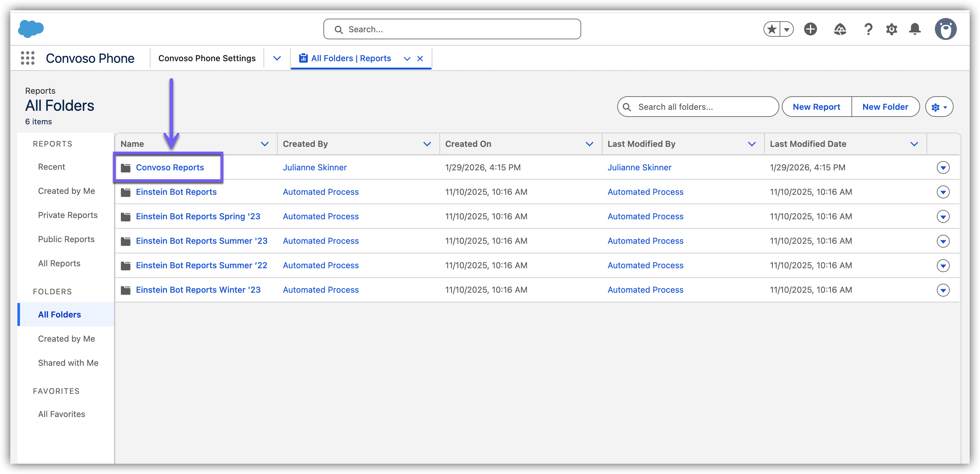Expand Name column sort menu chevron
Viewport: 980px width, 474px height.
click(264, 144)
